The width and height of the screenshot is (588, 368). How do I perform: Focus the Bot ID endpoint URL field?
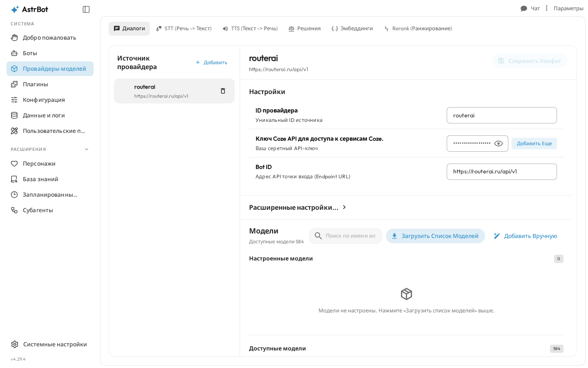(502, 172)
